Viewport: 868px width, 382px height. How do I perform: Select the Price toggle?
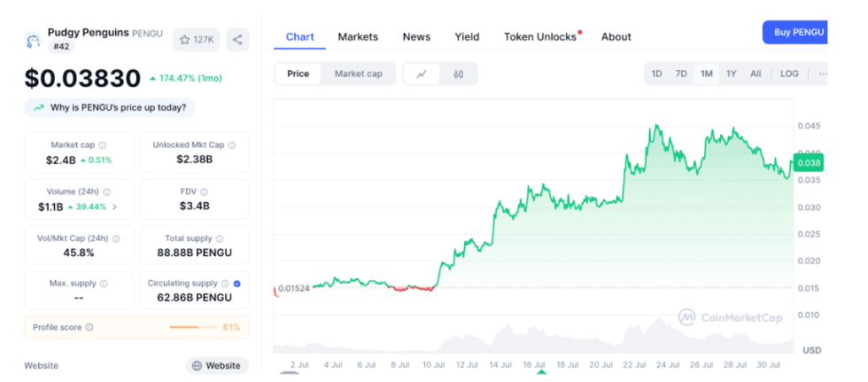point(298,74)
